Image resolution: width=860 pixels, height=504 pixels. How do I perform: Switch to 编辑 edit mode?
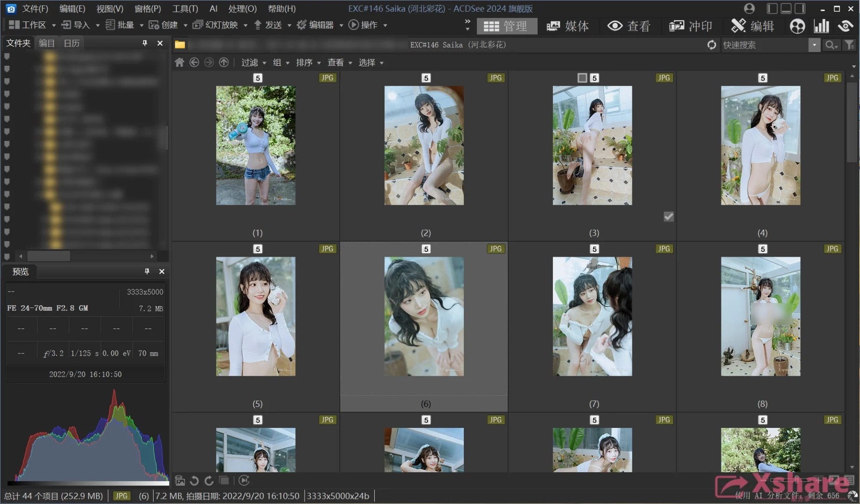[752, 26]
